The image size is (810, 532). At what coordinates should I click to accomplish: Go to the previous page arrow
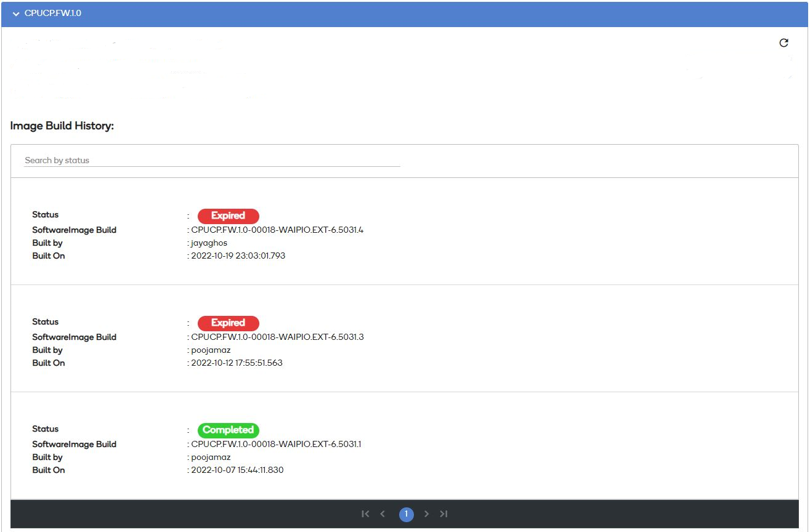383,514
